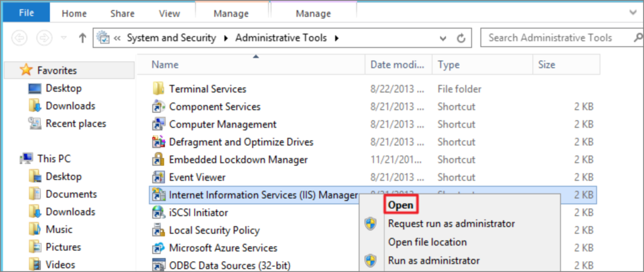Screen dimensions: 644x272
Task: Open Documents under This PC
Action: tap(71, 194)
